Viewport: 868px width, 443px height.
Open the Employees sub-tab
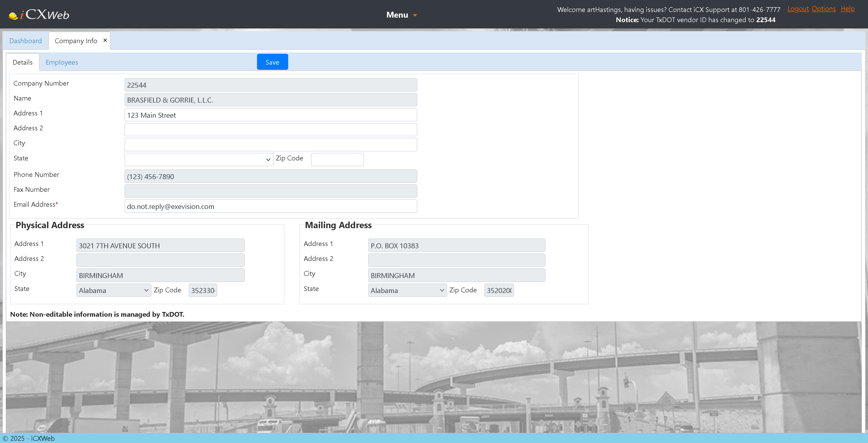click(x=62, y=62)
